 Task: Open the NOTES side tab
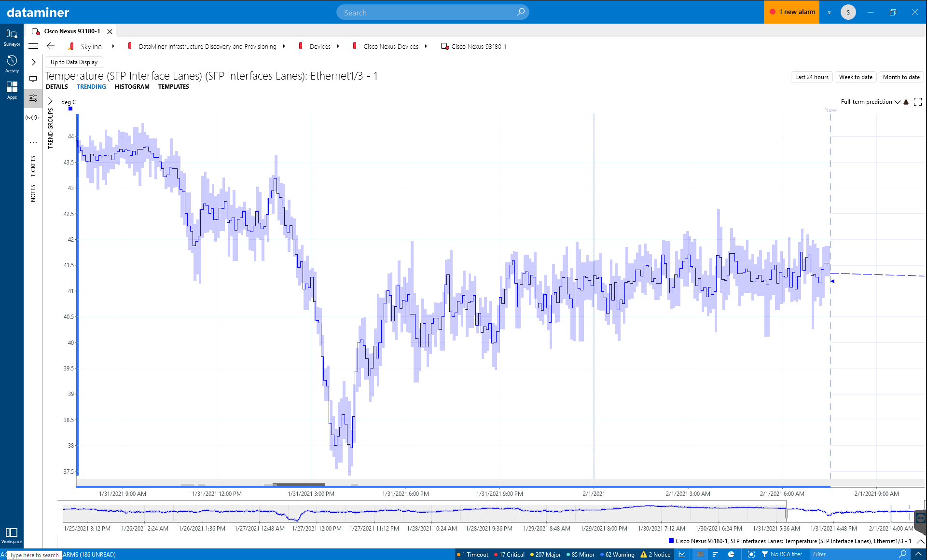33,193
